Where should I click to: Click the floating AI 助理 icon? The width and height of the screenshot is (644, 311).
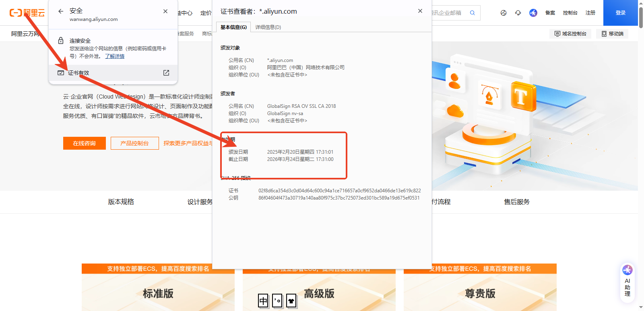pyautogui.click(x=627, y=282)
